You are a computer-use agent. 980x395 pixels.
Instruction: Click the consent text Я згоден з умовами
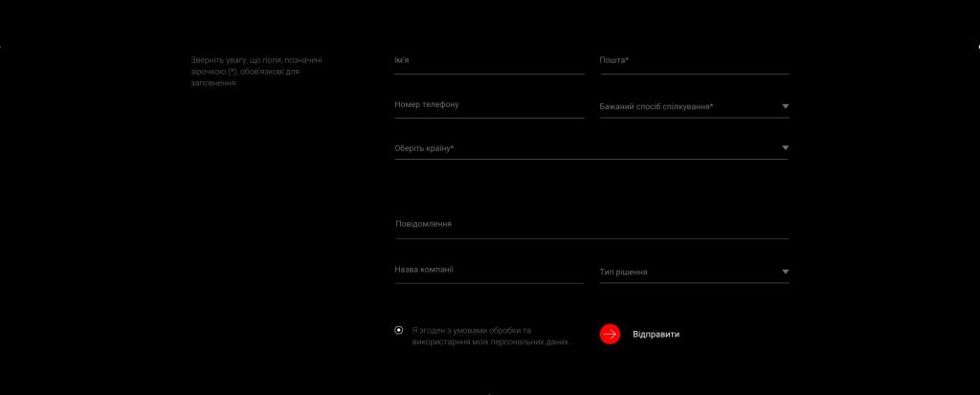[491, 337]
